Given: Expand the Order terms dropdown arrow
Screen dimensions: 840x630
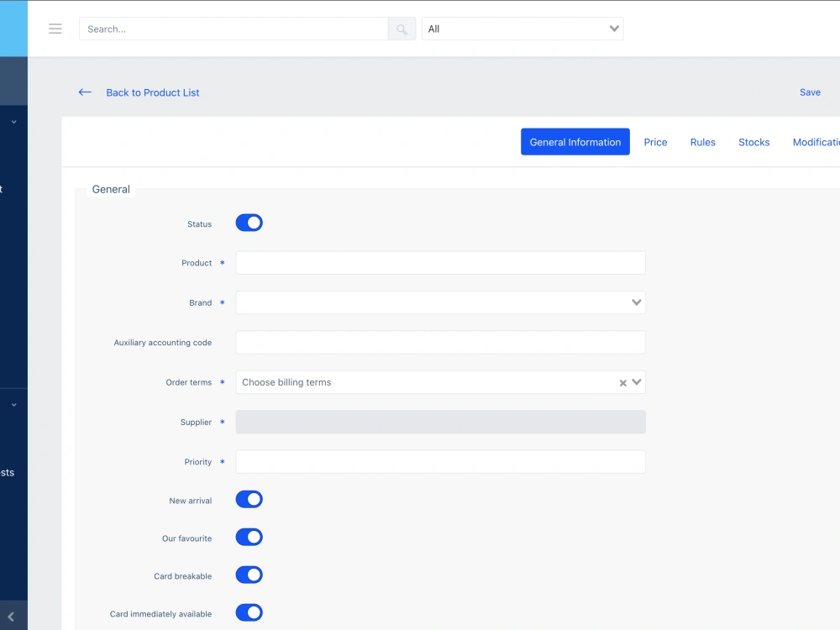Looking at the screenshot, I should pyautogui.click(x=637, y=382).
